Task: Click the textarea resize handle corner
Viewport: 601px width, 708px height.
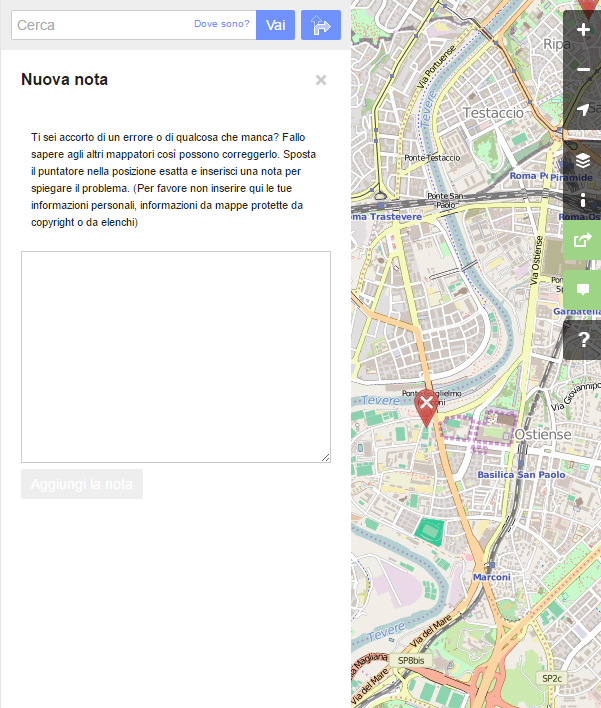Action: point(325,457)
